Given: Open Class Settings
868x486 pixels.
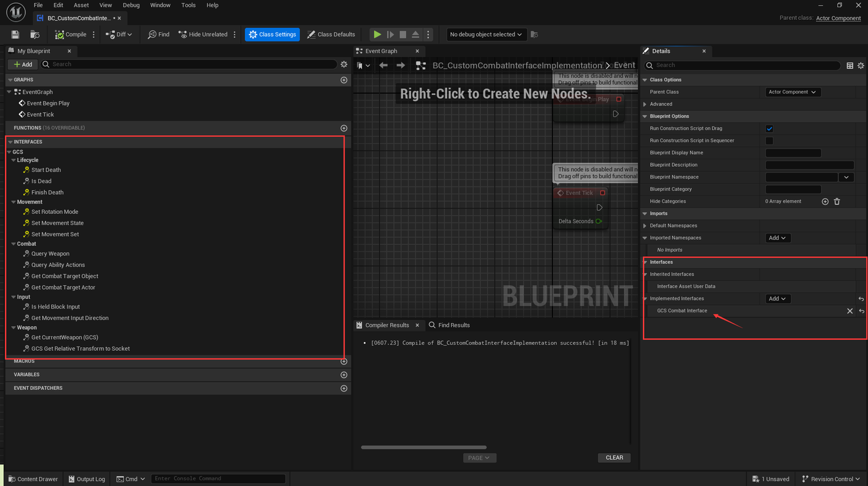Looking at the screenshot, I should coord(272,35).
